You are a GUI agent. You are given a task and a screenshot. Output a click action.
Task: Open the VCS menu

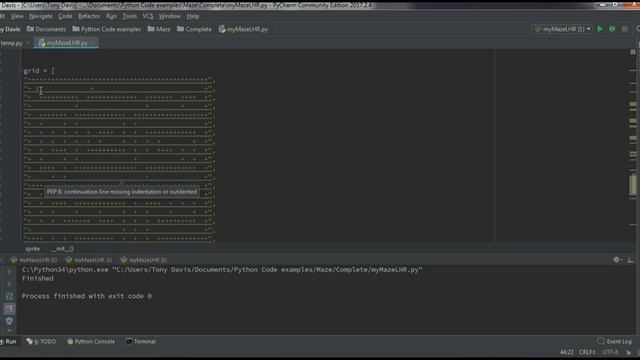point(148,16)
